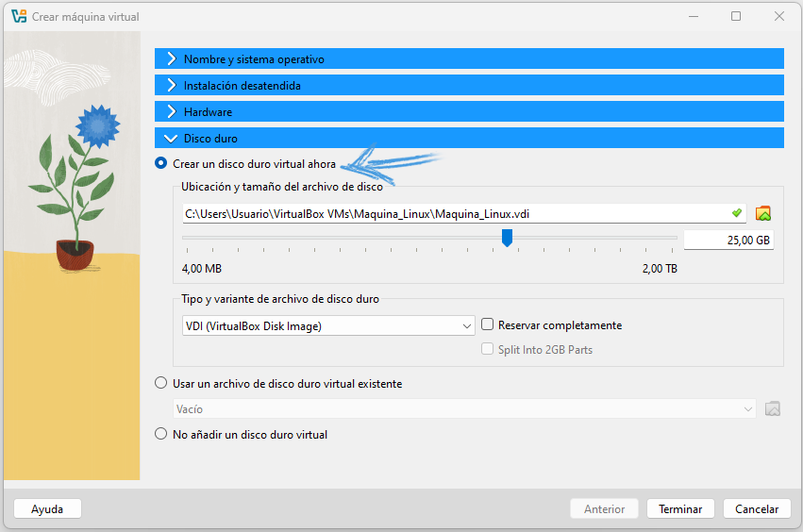Click the 25,00 GB size field

728,241
